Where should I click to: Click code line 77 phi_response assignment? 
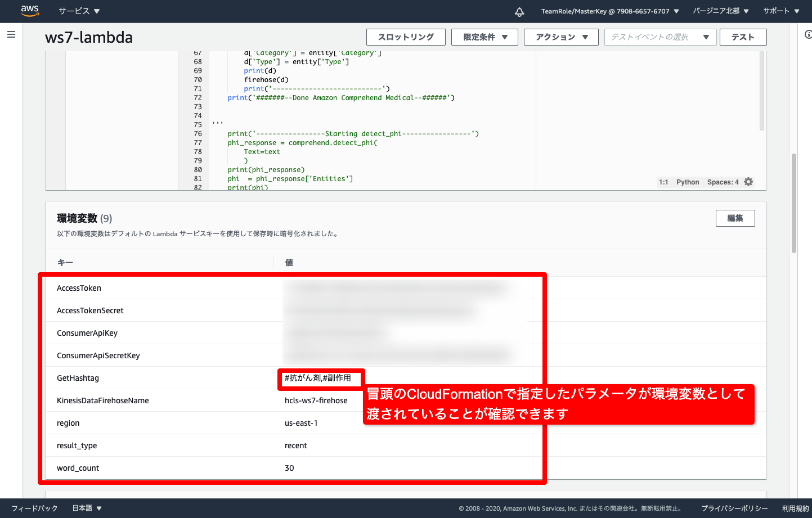pos(303,143)
